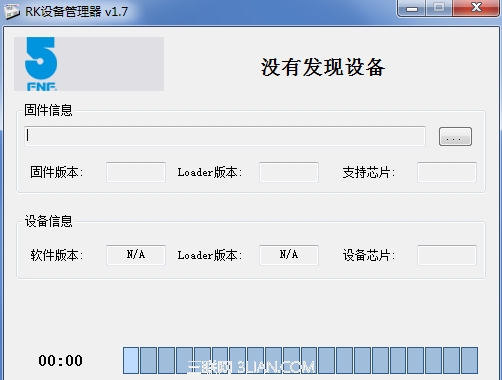Viewport: 502px width, 380px height.
Task: Click the 00:00 timer text
Action: tap(60, 361)
